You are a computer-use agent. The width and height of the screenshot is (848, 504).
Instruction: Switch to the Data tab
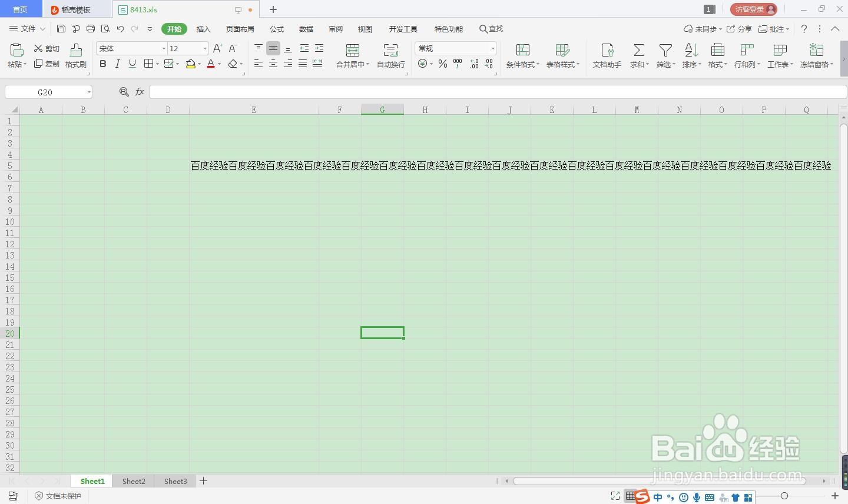pos(306,29)
